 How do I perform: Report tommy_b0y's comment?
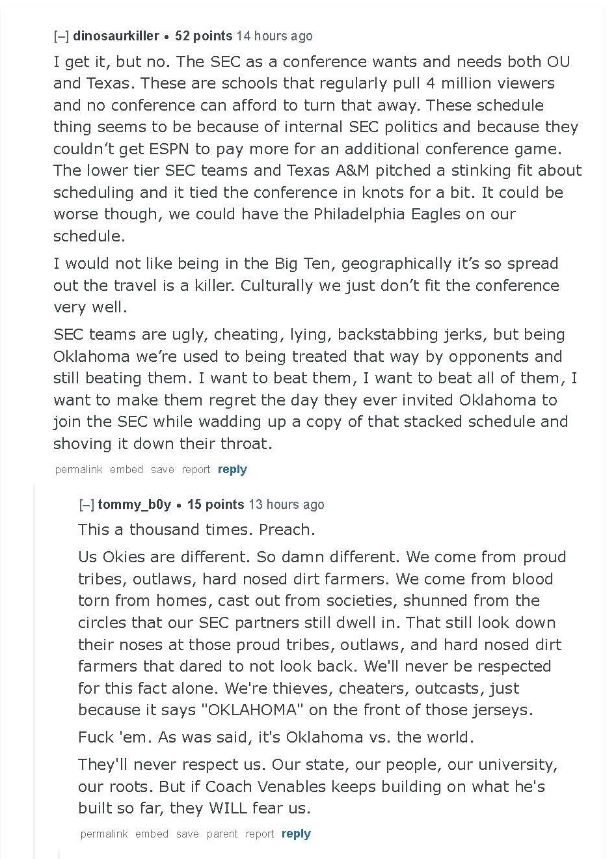(x=260, y=834)
